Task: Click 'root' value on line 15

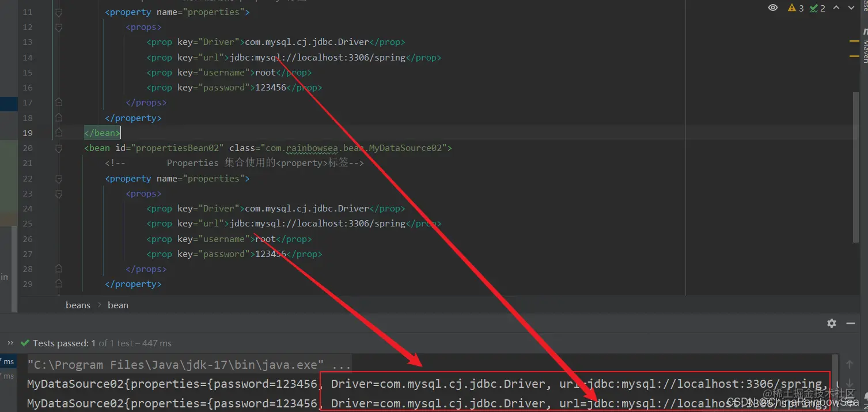Action: point(266,73)
